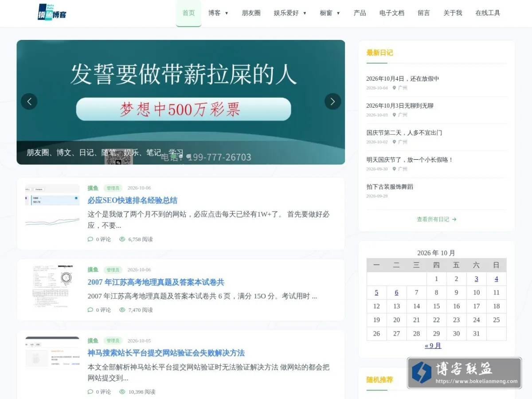Click eye views icon showing 7,470 阅读
Viewport: 532px width, 399px height.
point(122,310)
